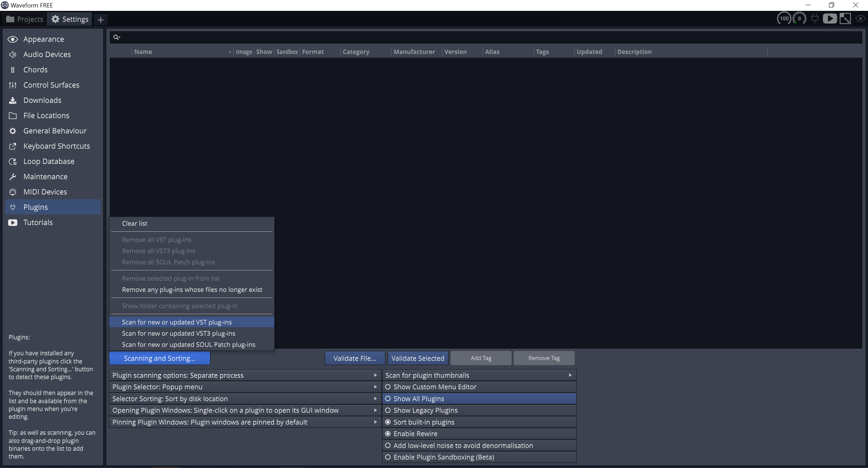Screen dimensions: 868x468
Task: Click the General Behaviour gear icon
Action: coord(13,131)
